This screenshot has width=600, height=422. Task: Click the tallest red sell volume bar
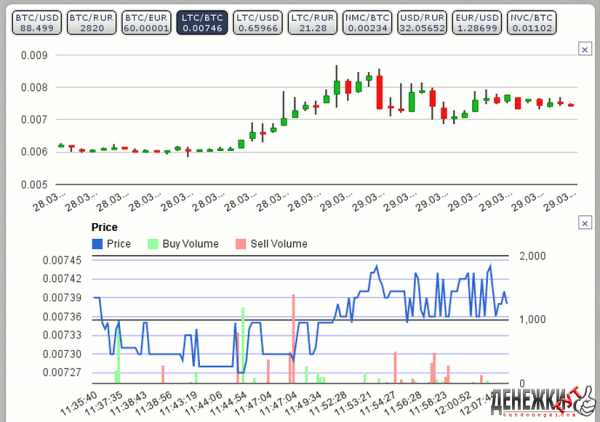(x=293, y=338)
